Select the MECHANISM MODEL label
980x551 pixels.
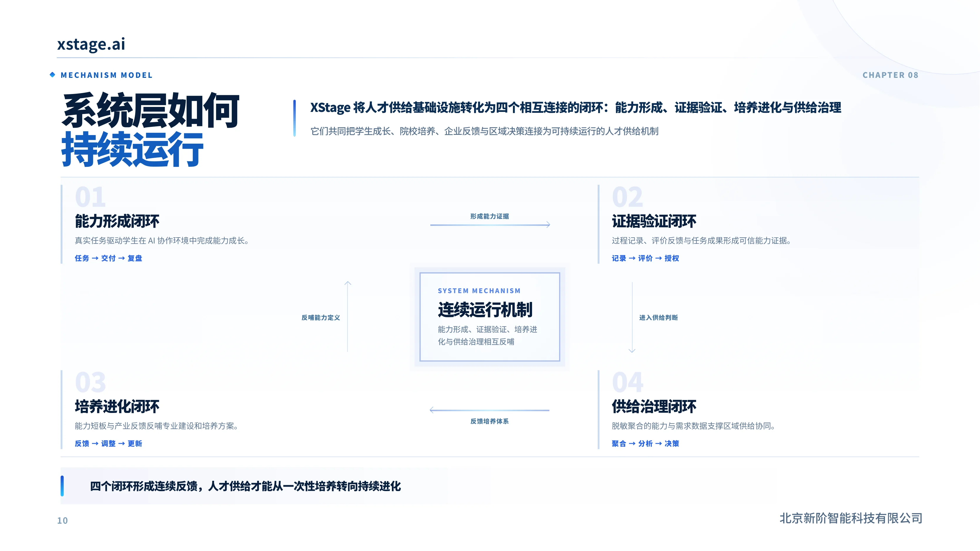point(106,75)
